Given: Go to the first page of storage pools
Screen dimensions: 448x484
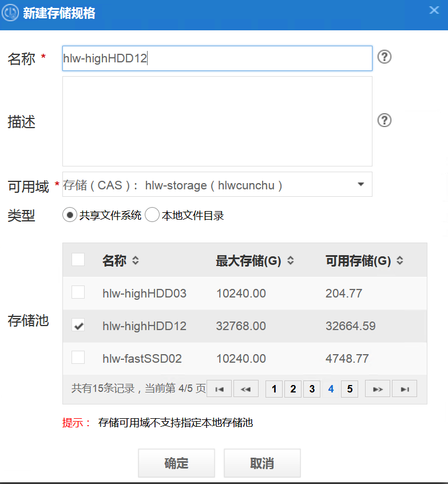Looking at the screenshot, I should pyautogui.click(x=219, y=389).
